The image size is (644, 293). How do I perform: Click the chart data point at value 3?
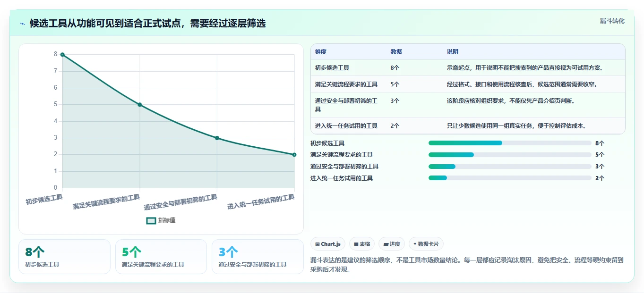217,138
